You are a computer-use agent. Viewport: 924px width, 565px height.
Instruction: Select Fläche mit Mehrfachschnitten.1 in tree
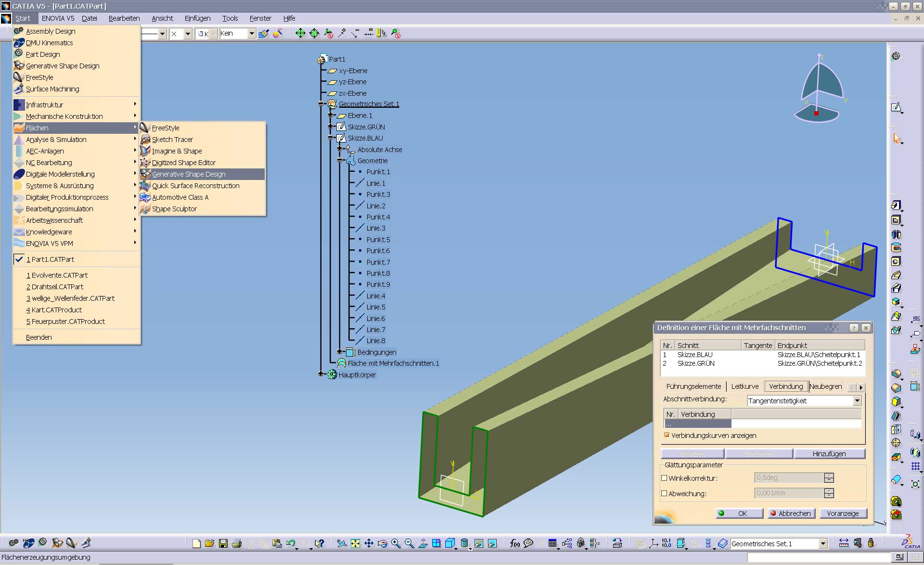tap(393, 363)
